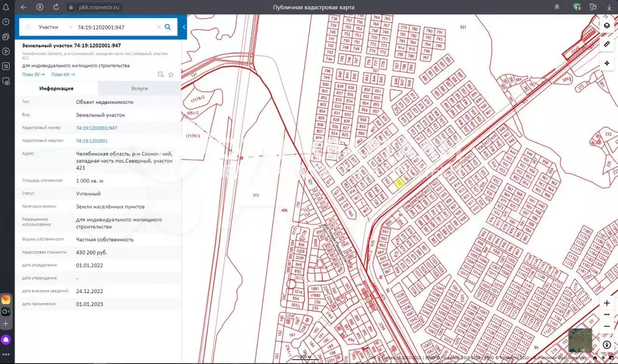Open the collections panel icon in sidebar
The height and width of the screenshot is (364, 618).
(6, 37)
